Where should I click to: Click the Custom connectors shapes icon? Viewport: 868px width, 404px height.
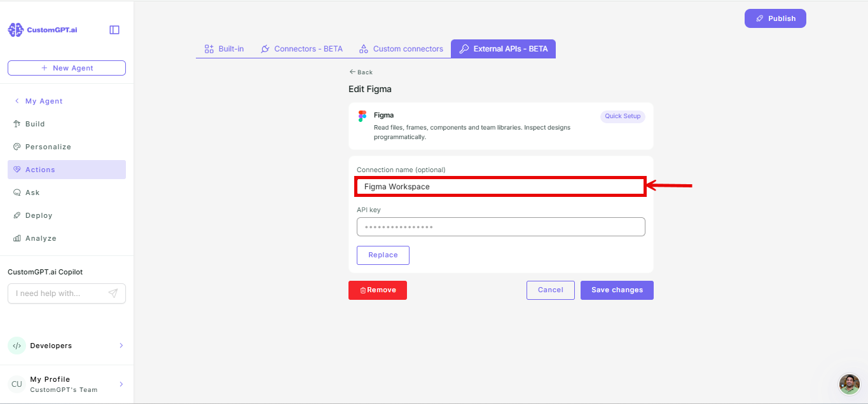tap(364, 49)
